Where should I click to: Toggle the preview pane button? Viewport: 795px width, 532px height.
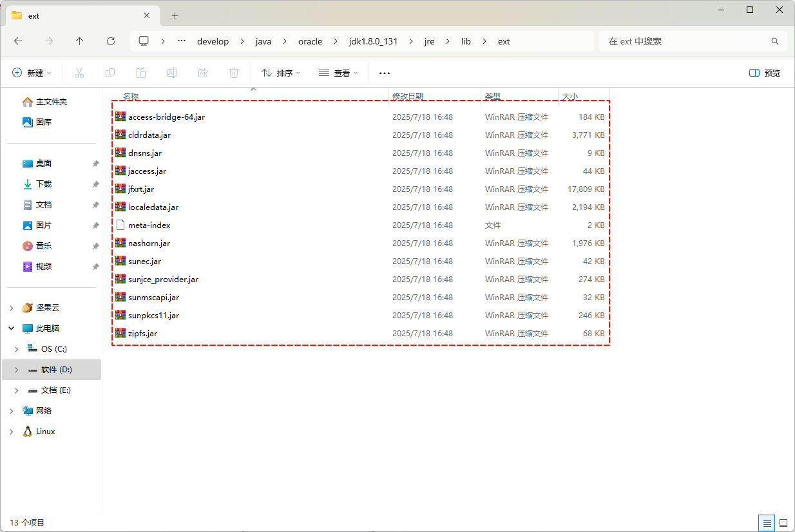[x=765, y=73]
